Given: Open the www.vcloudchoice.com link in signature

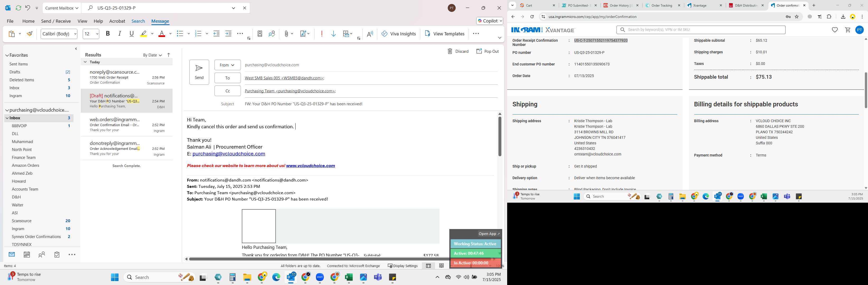Looking at the screenshot, I should pos(310,165).
